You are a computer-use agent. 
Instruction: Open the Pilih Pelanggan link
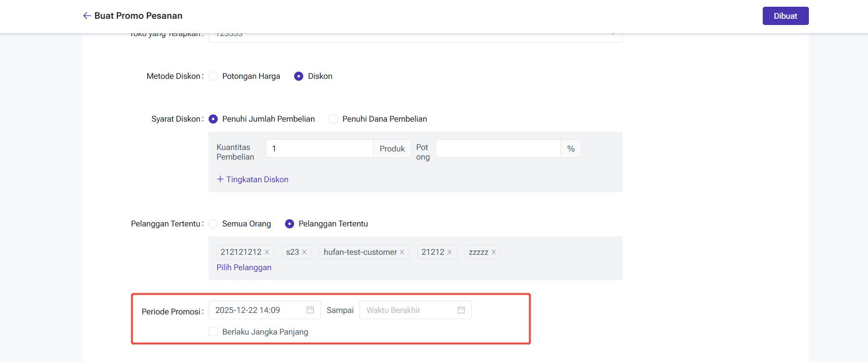coord(244,267)
